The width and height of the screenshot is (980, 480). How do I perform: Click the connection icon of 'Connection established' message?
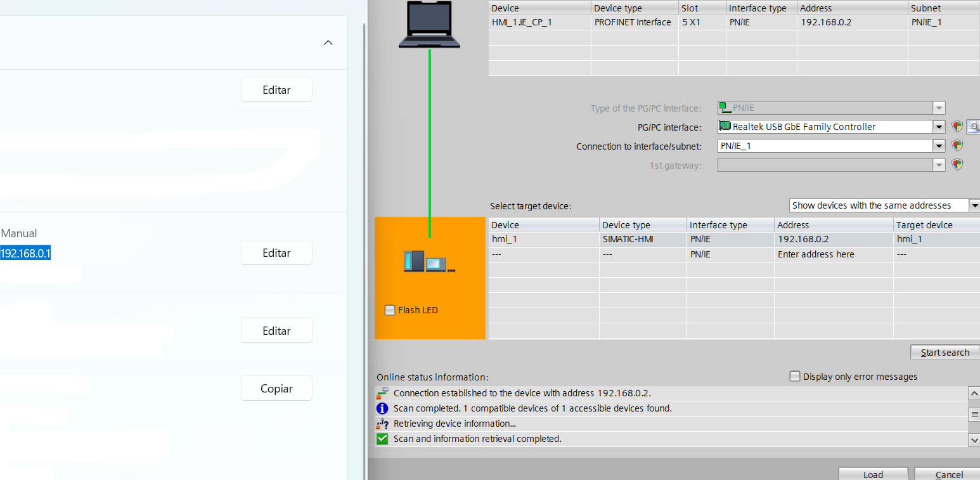point(382,393)
